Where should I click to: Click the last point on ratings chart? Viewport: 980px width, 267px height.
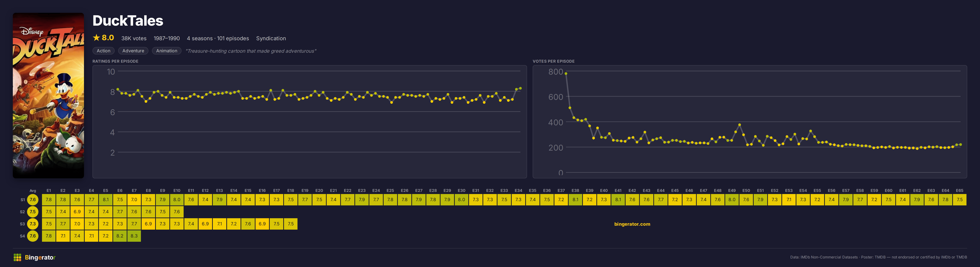[520, 88]
